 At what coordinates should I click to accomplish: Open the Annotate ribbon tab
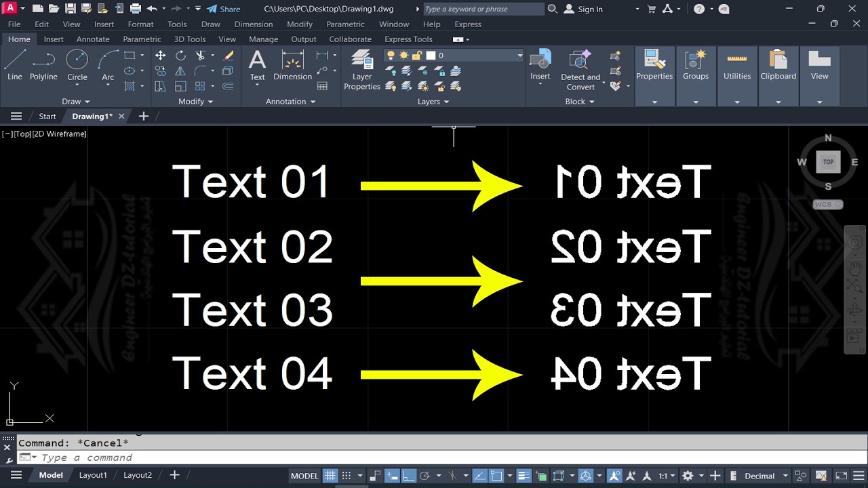tap(93, 39)
